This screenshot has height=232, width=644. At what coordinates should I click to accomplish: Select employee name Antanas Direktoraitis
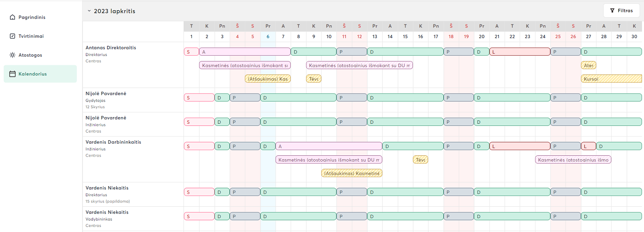pos(111,48)
